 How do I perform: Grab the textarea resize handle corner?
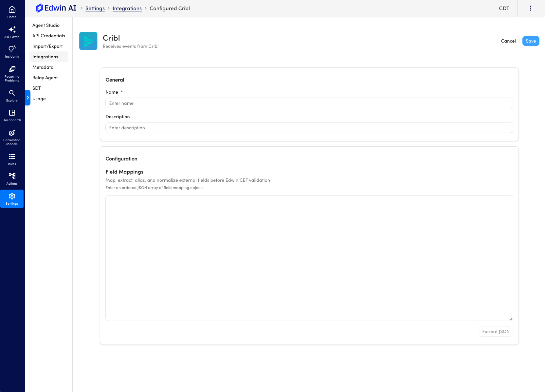tap(511, 319)
